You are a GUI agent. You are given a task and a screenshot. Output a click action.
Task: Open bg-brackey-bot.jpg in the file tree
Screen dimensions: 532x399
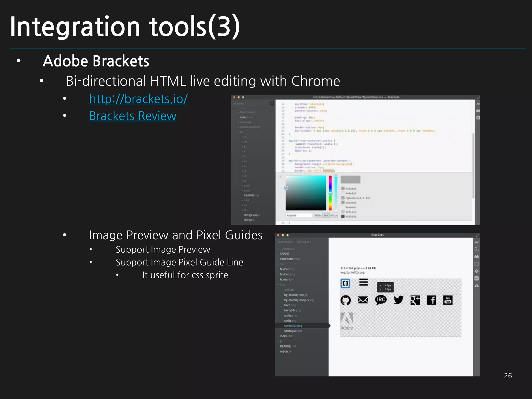coord(296,295)
